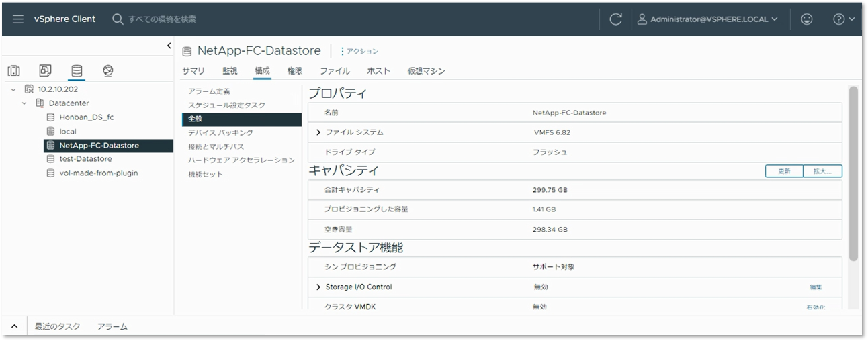
Task: Select the vol-made-from-plugin datastore
Action: 99,173
